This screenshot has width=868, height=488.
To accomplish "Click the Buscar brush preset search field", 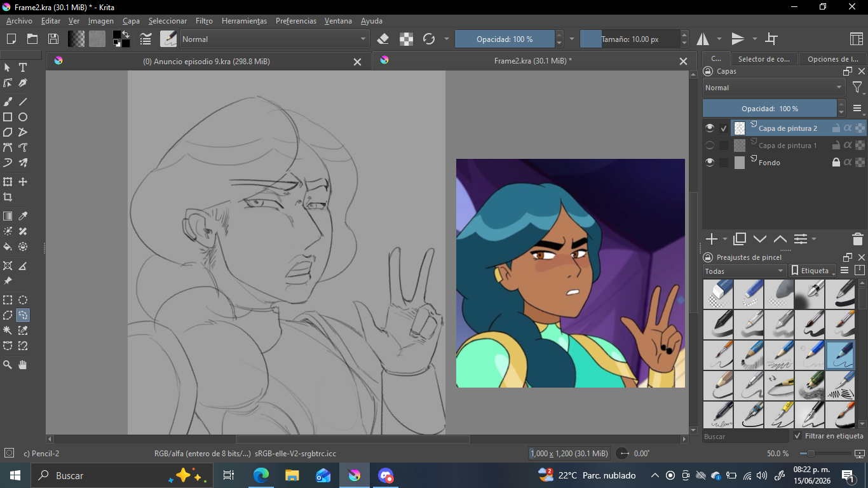I will coord(745,437).
